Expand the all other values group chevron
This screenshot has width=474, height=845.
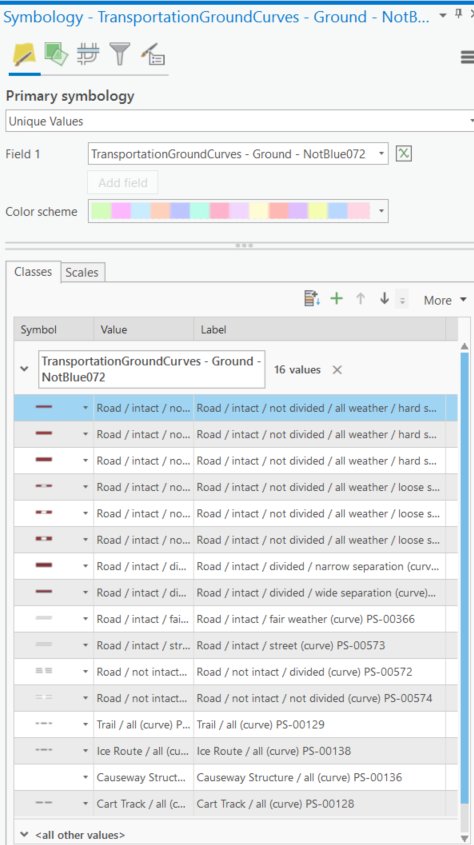24,834
